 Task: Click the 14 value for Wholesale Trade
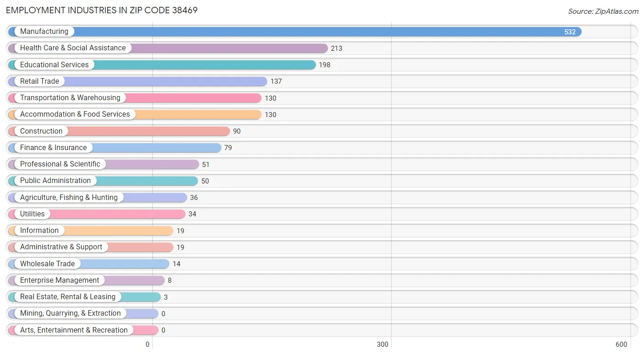coord(176,264)
